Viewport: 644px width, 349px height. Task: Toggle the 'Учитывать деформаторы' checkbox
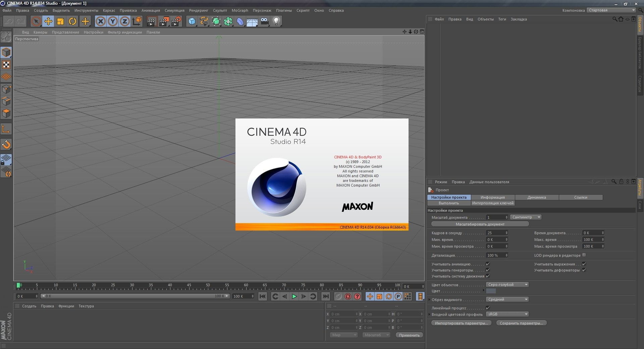pos(584,270)
